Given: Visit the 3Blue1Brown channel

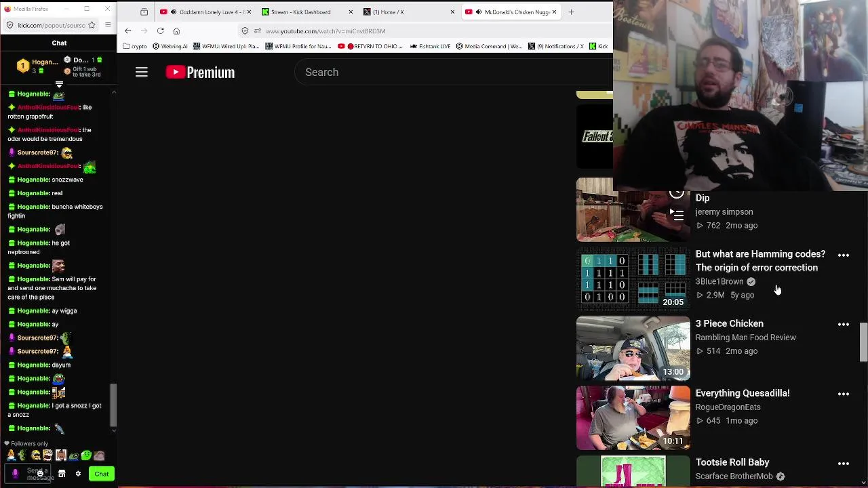Looking at the screenshot, I should (719, 281).
